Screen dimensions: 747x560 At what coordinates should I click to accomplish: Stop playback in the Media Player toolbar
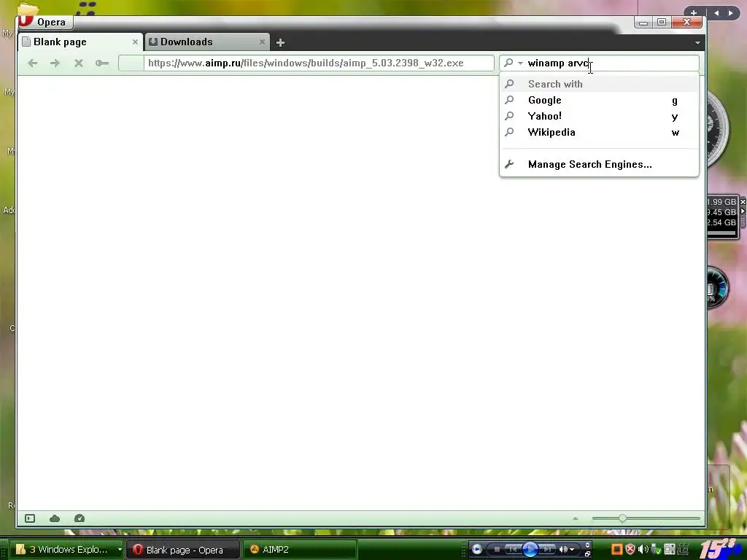497,550
